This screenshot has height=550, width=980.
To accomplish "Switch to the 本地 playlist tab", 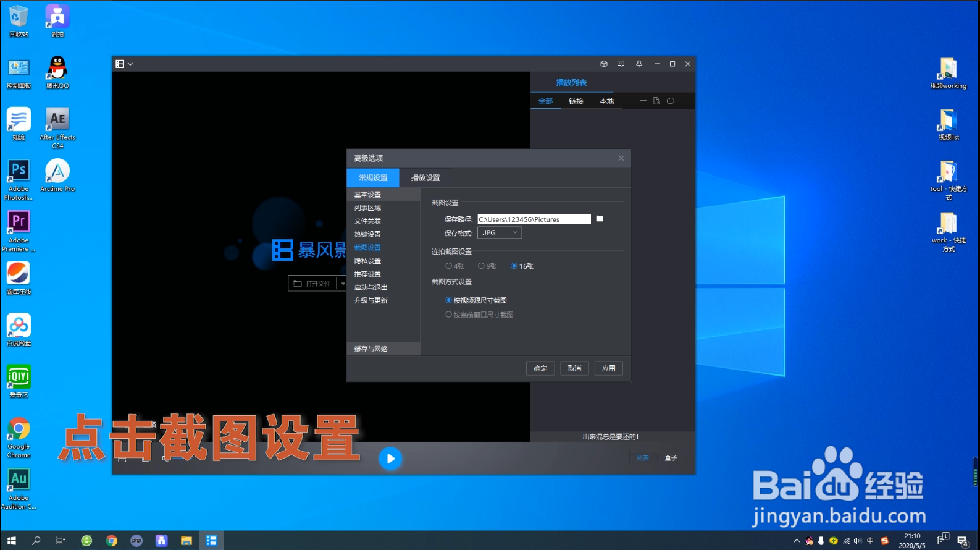I will [x=607, y=101].
